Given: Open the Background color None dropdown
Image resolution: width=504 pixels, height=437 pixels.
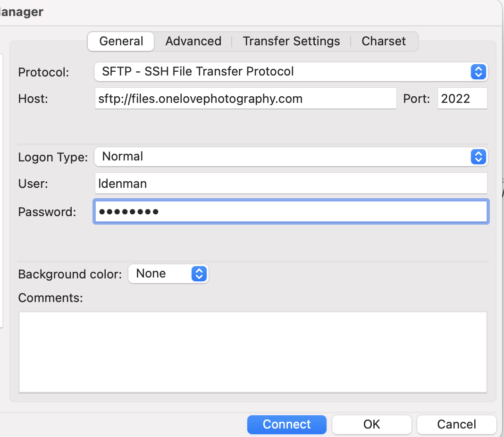Looking at the screenshot, I should (160, 274).
